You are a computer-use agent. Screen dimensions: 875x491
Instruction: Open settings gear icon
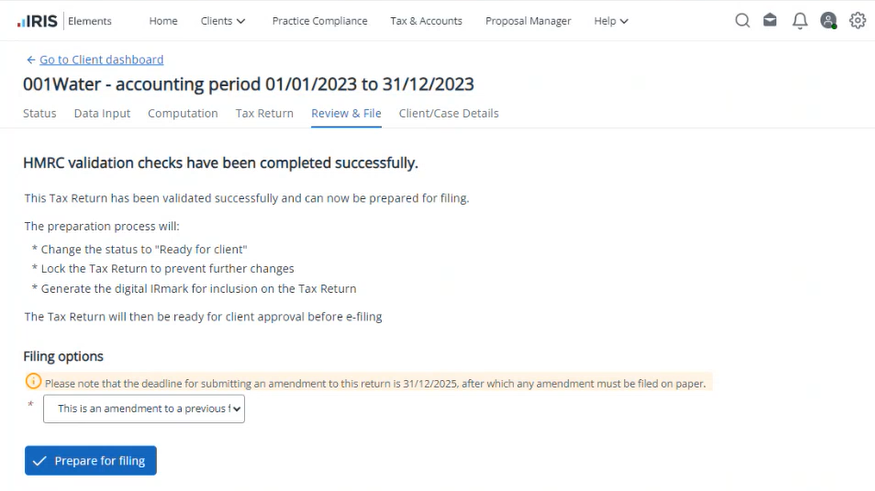tap(857, 21)
